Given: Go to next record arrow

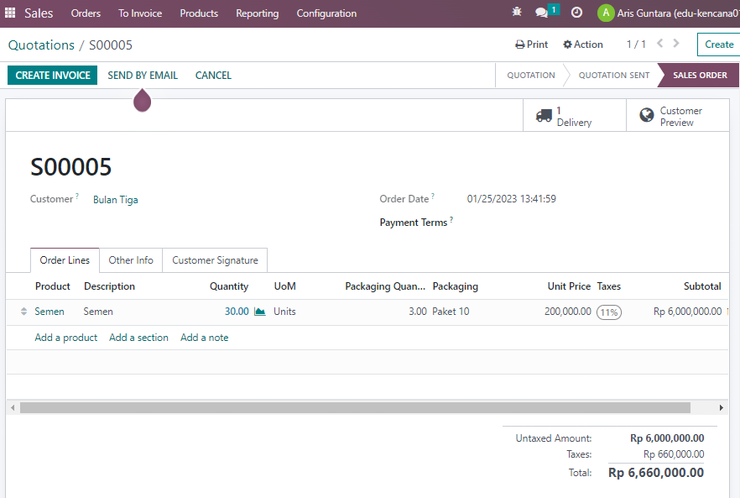Looking at the screenshot, I should pyautogui.click(x=676, y=43).
